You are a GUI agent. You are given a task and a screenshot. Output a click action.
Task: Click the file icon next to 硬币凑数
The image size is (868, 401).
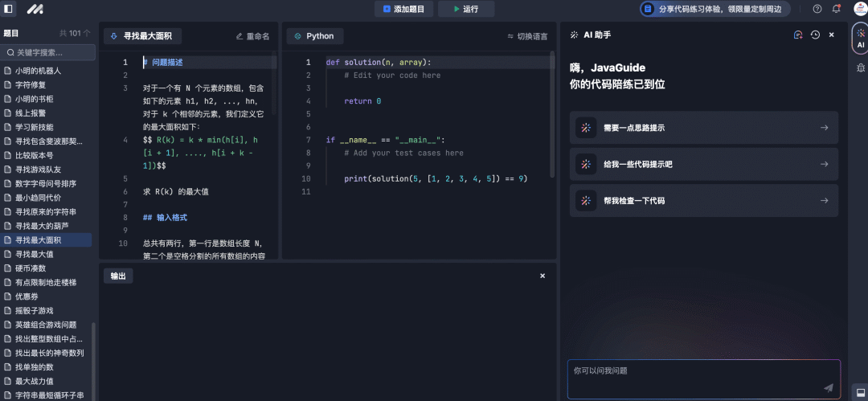coord(8,268)
